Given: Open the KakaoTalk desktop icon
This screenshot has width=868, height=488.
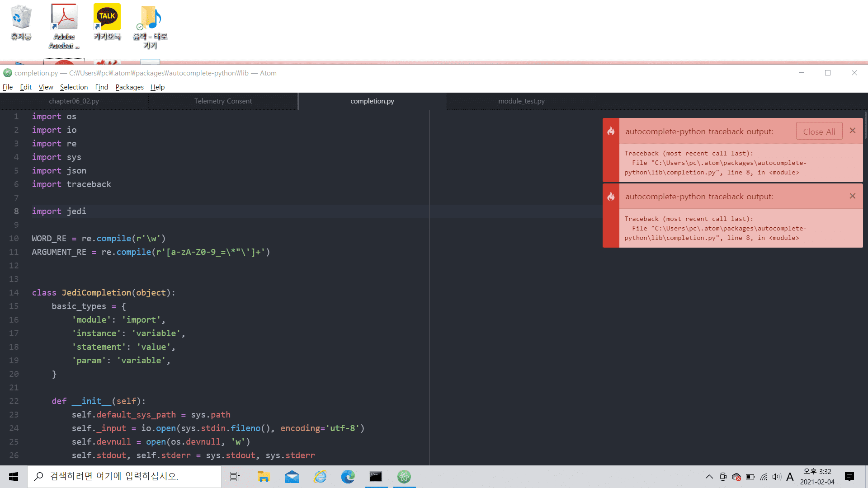Looking at the screenshot, I should [107, 23].
